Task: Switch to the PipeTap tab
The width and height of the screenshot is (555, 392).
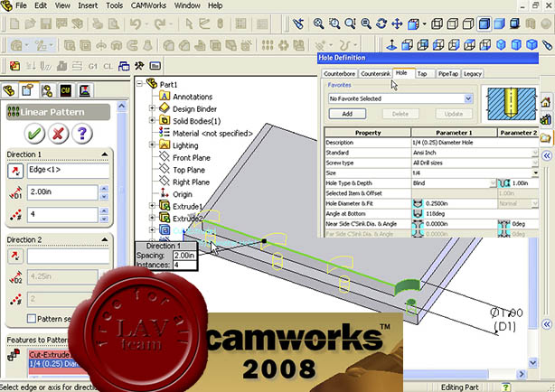Action: pos(448,73)
